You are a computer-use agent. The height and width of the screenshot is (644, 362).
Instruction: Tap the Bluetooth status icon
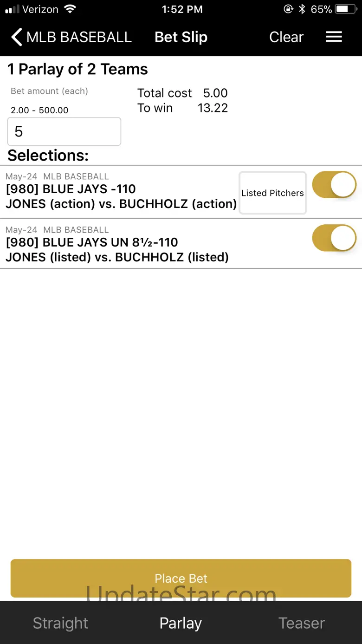(x=302, y=9)
